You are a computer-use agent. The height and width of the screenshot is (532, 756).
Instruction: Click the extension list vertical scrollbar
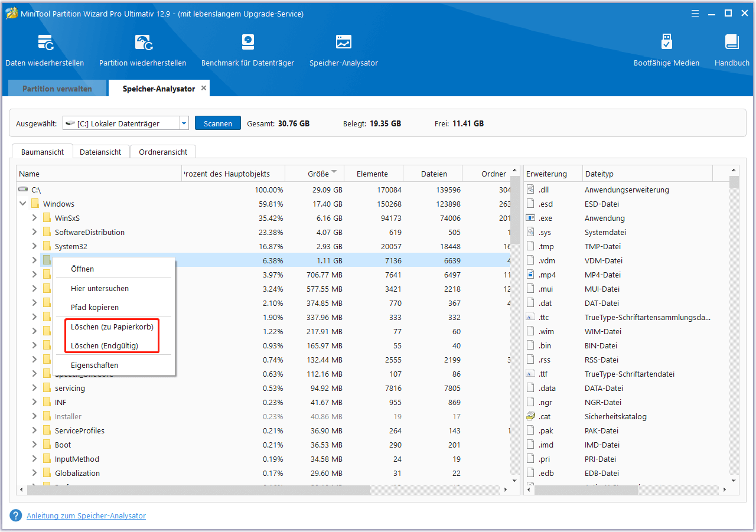pos(734,182)
